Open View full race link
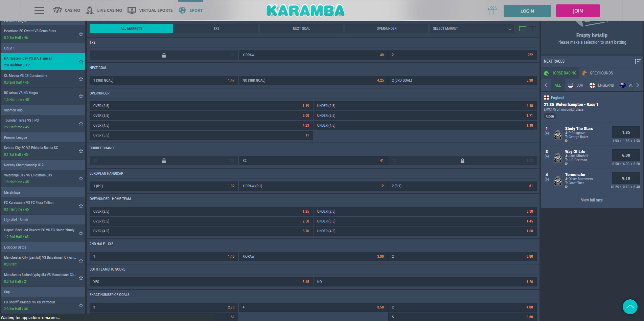 click(592, 200)
